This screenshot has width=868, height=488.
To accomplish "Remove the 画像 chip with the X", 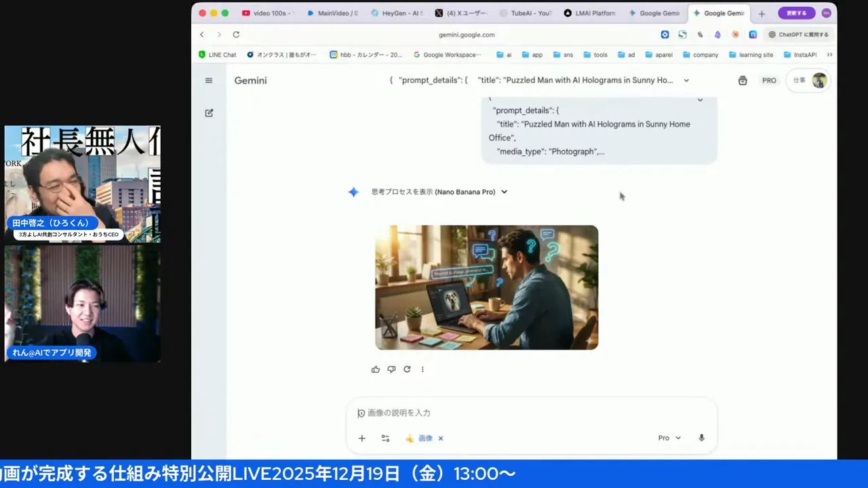I will [x=440, y=438].
